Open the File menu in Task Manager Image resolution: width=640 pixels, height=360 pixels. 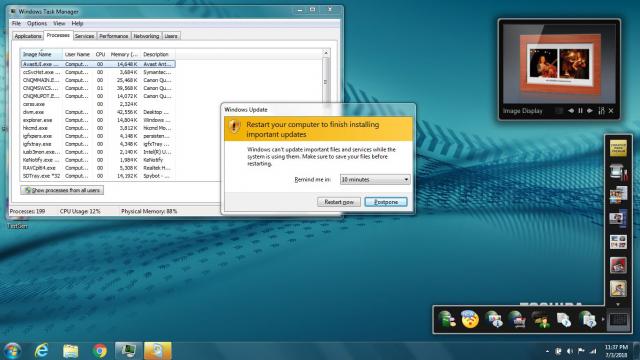pos(16,24)
